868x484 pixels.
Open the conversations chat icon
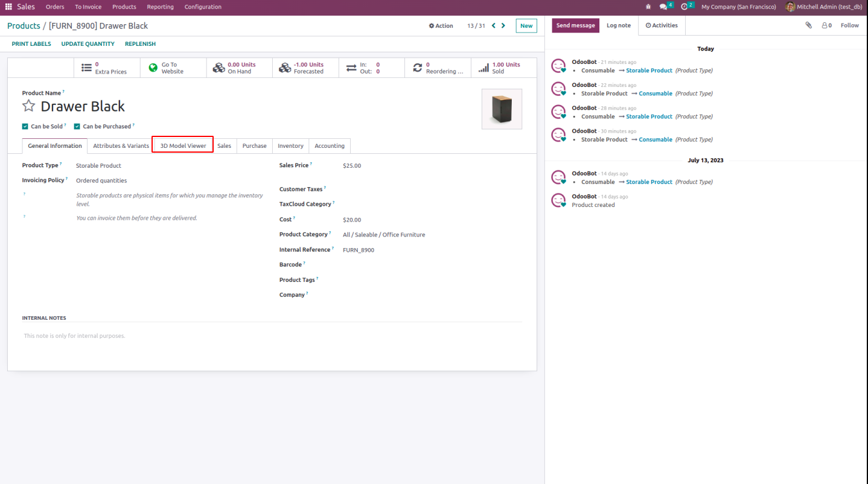[x=664, y=7]
